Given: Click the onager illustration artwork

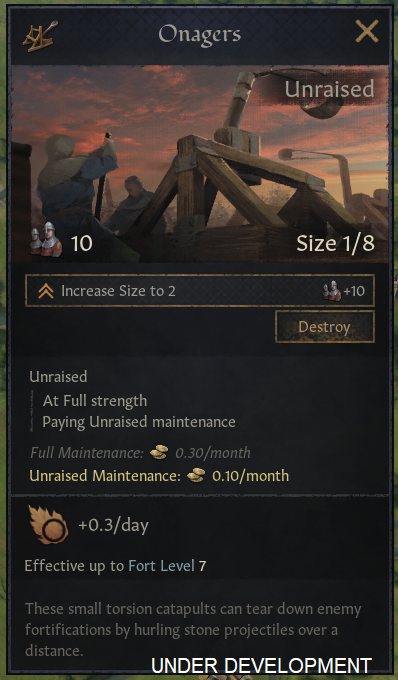Looking at the screenshot, I should click(x=200, y=164).
